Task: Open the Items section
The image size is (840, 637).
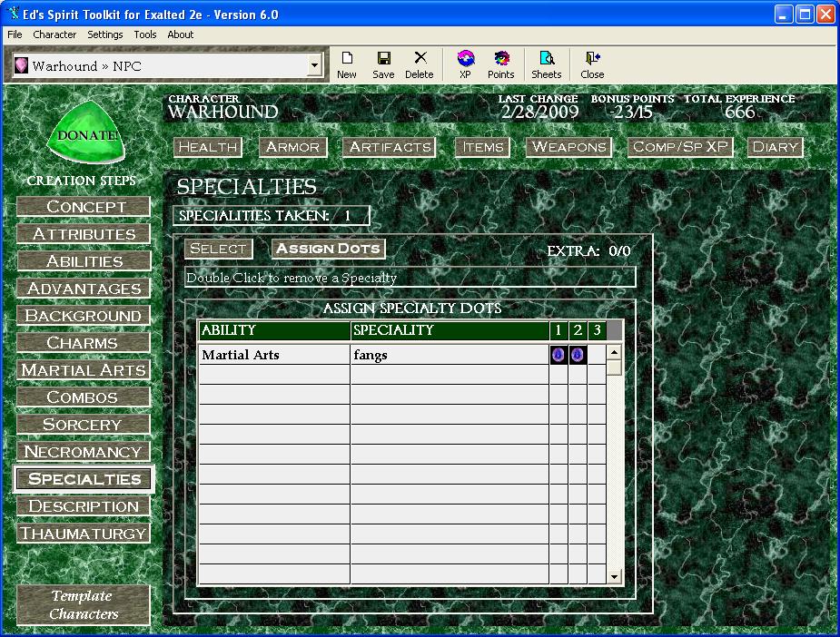Action: click(483, 147)
